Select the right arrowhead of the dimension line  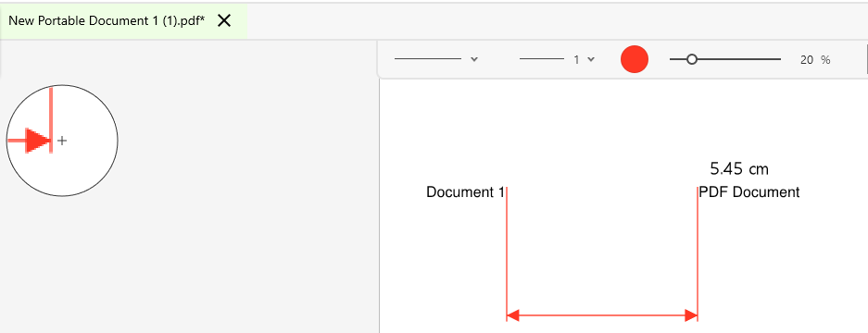point(691,315)
